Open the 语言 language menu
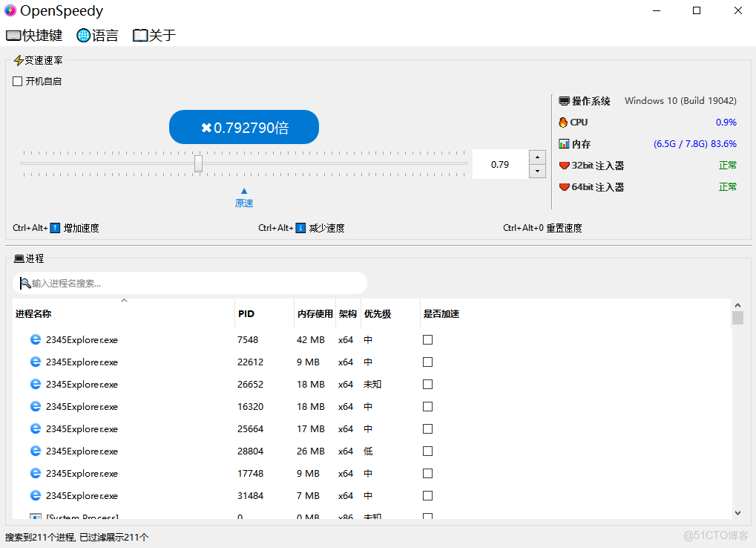 click(97, 35)
